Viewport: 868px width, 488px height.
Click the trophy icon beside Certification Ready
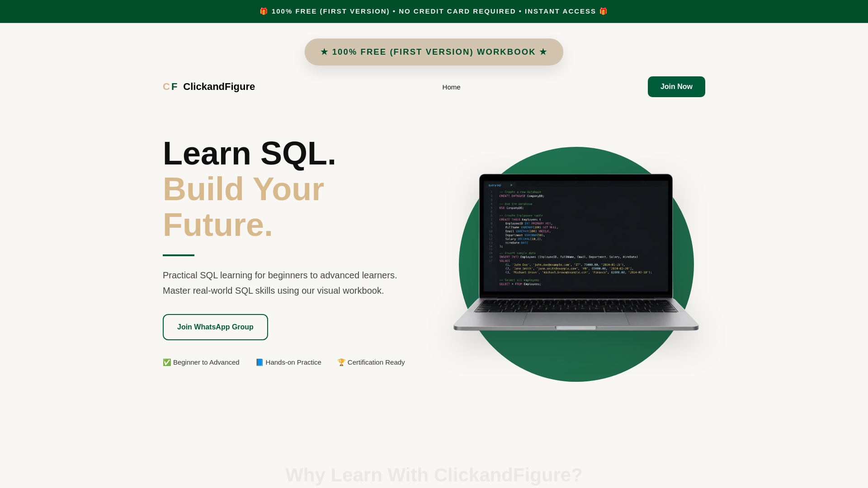pos(341,362)
